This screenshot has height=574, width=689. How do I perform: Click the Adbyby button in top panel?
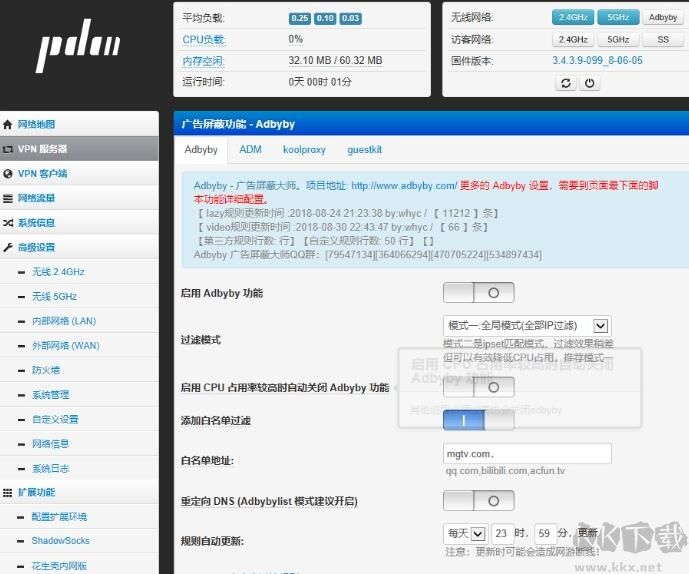tap(663, 17)
